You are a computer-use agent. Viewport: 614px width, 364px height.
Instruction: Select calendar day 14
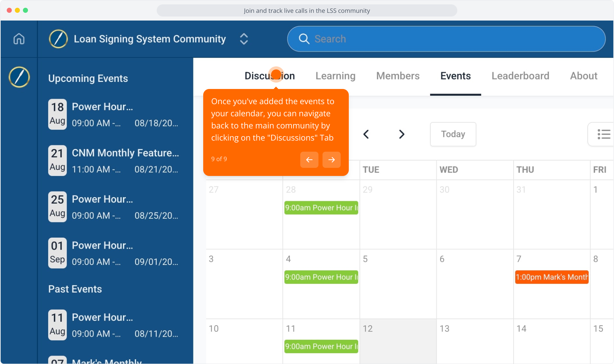(x=552, y=341)
